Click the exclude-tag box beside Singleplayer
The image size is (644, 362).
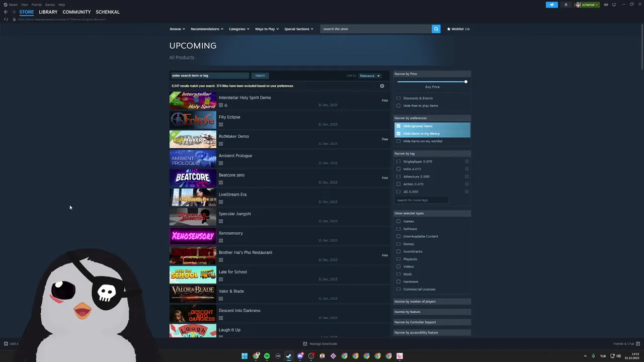pyautogui.click(x=467, y=161)
